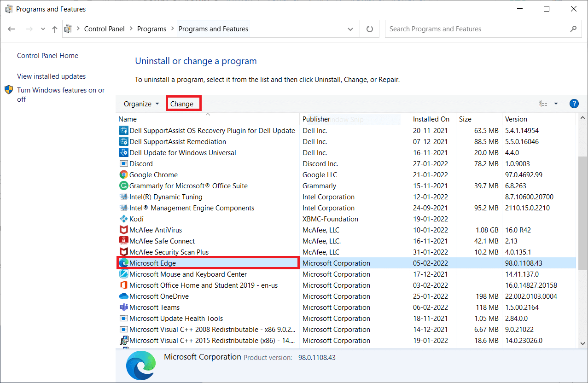
Task: Click Discord Inc. publisher cell
Action: click(x=320, y=164)
